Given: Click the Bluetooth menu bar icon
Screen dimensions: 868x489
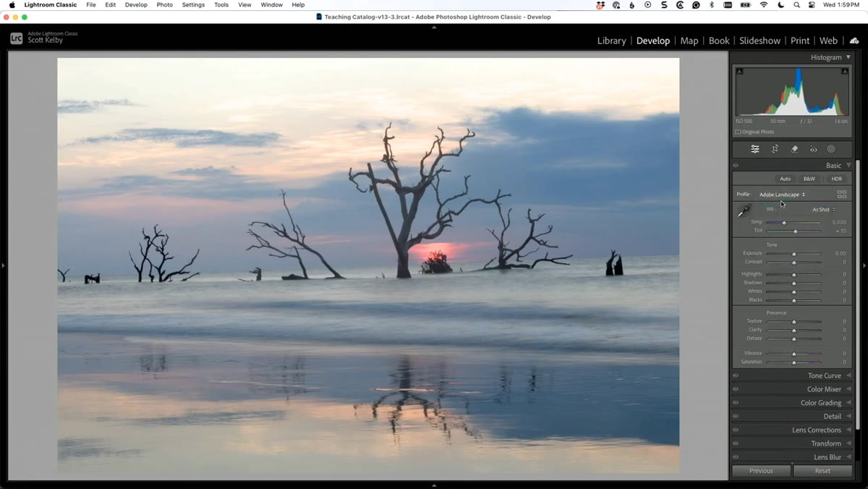Looking at the screenshot, I should click(712, 5).
